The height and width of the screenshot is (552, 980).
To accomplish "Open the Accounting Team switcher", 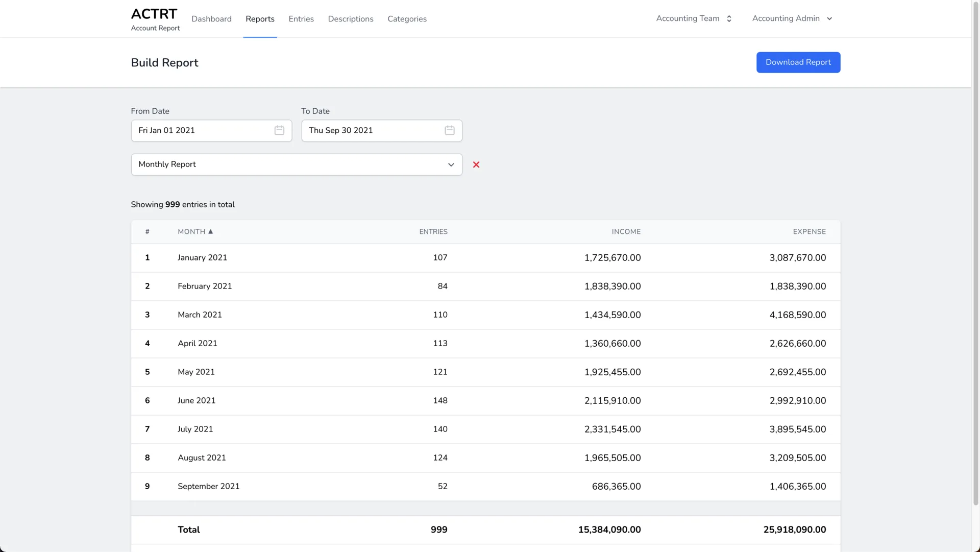I will coord(694,18).
